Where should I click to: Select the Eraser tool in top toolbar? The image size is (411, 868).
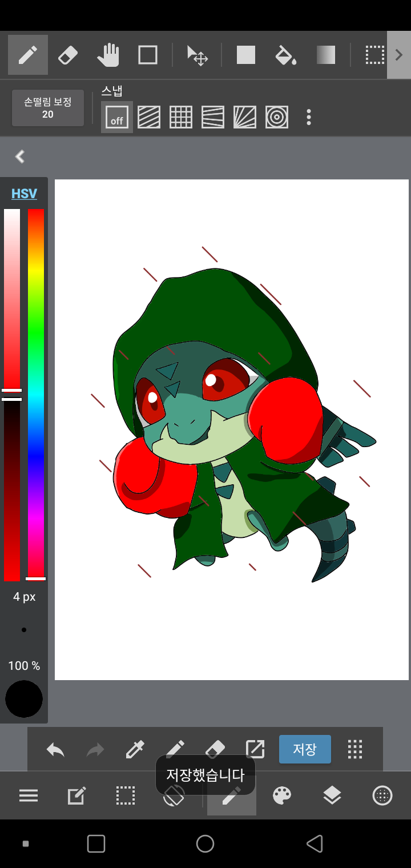(68, 55)
